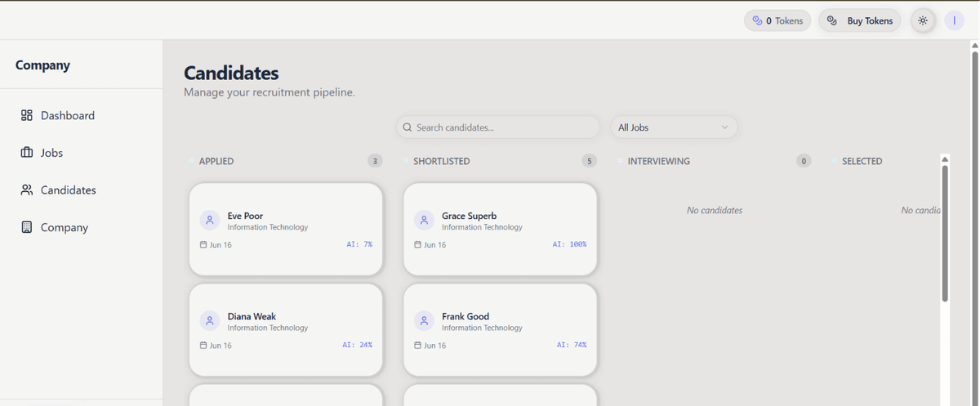980x406 pixels.
Task: Open the Eve Poor candidate card
Action: point(286,230)
